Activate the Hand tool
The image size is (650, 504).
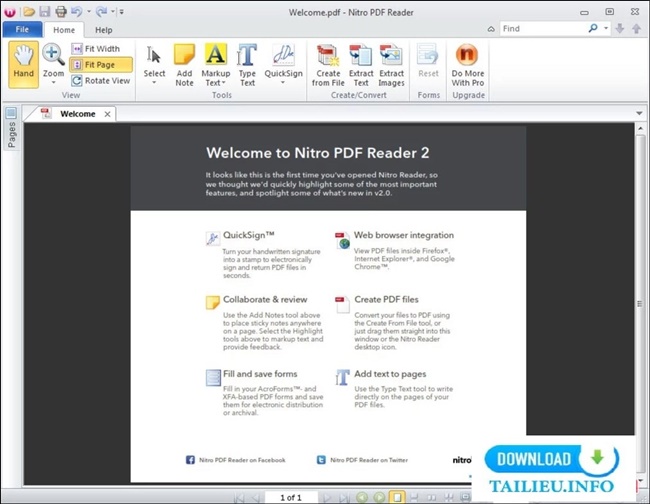(24, 64)
